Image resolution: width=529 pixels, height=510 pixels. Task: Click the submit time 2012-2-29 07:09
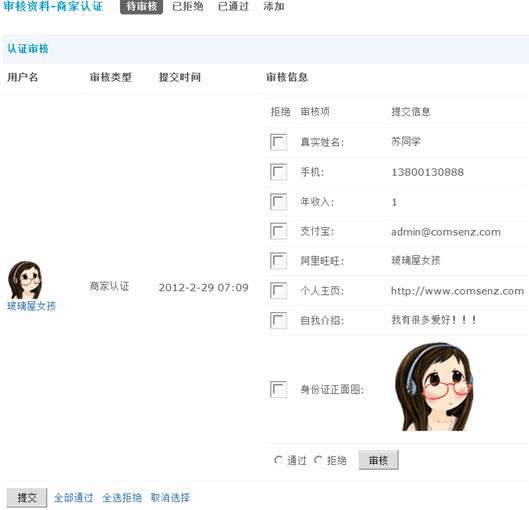(203, 287)
